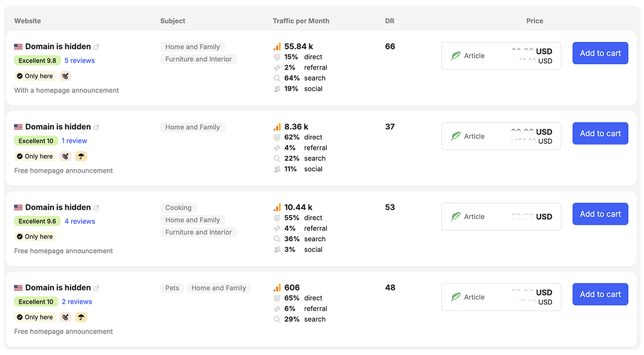
Task: Click the 55.84 k traffic value
Action: pos(299,47)
